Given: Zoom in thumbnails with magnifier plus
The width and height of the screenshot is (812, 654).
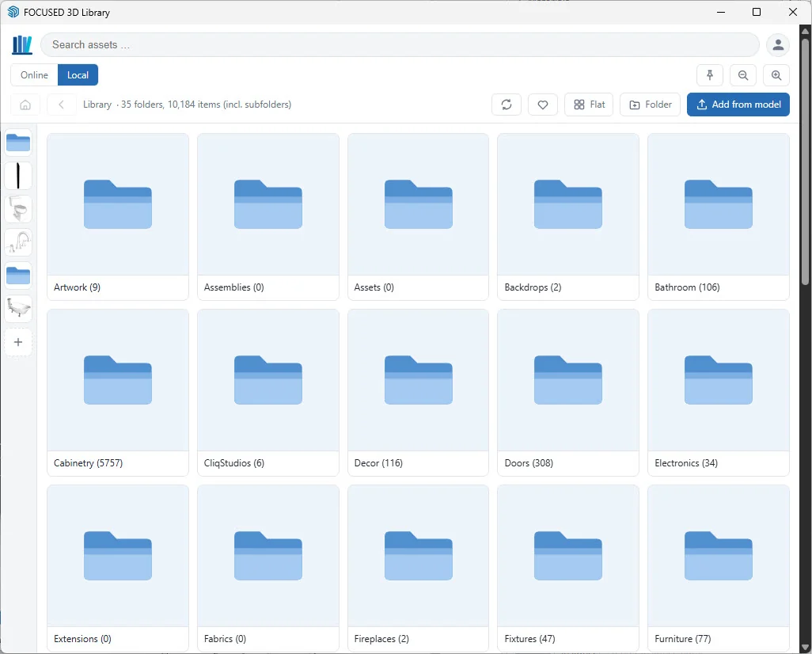Looking at the screenshot, I should [776, 75].
